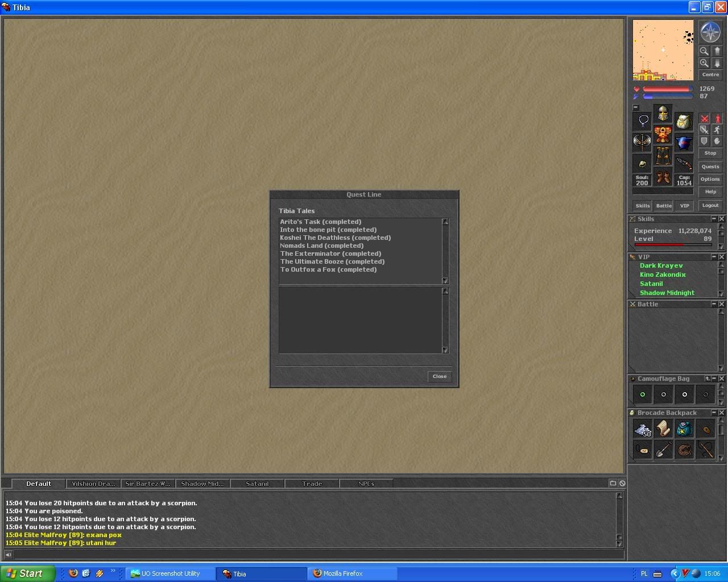Minimize the Camouflage Bag panel
This screenshot has height=582, width=728.
pyautogui.click(x=714, y=379)
